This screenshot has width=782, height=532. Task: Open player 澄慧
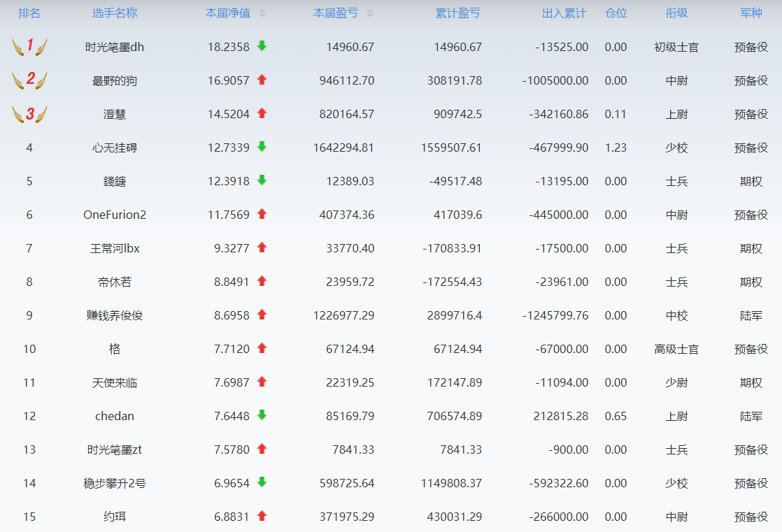click(115, 114)
